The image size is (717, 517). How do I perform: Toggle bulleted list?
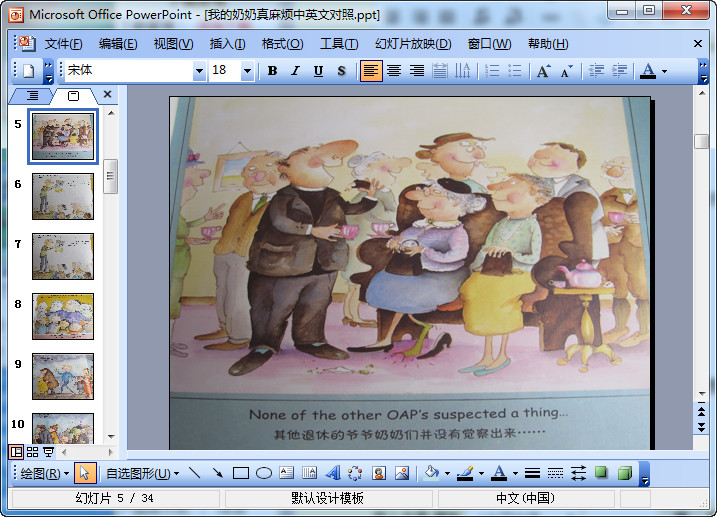514,71
